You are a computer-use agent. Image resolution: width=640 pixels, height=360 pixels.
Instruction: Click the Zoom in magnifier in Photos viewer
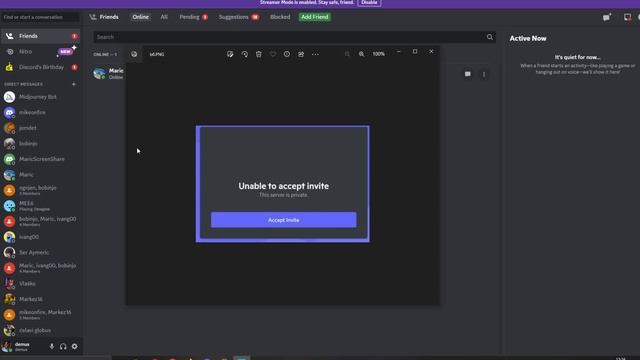361,54
